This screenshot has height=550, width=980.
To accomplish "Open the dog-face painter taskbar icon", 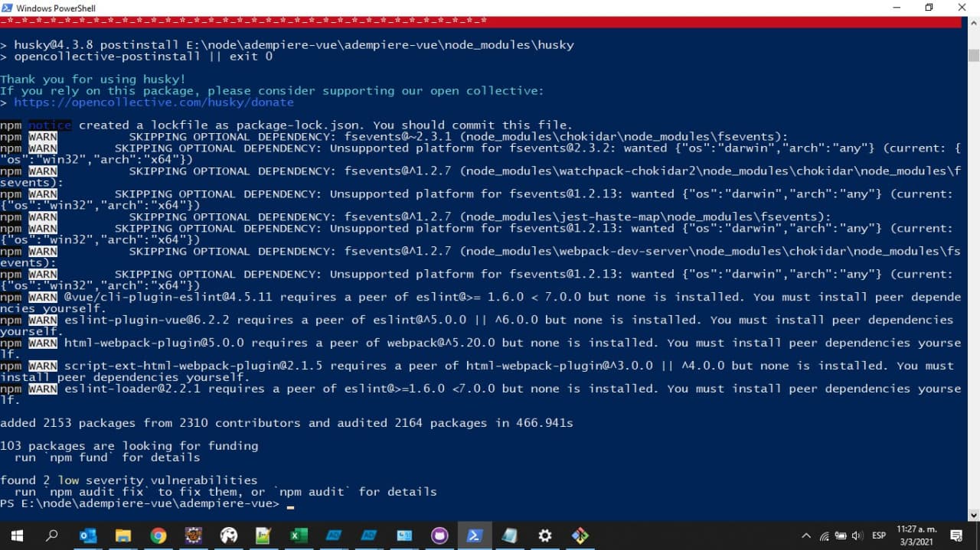I will [x=229, y=535].
